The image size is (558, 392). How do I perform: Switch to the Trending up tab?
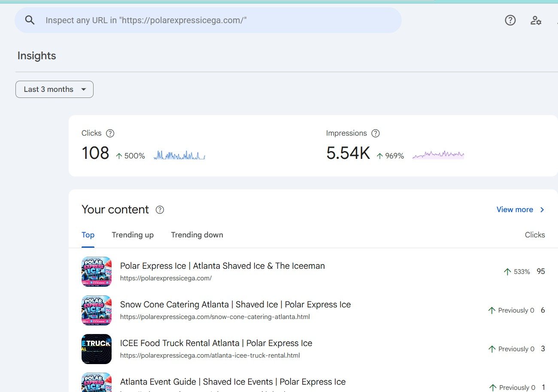point(133,235)
